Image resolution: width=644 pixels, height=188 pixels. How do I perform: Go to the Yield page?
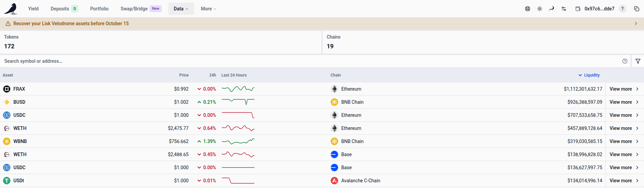point(33,9)
